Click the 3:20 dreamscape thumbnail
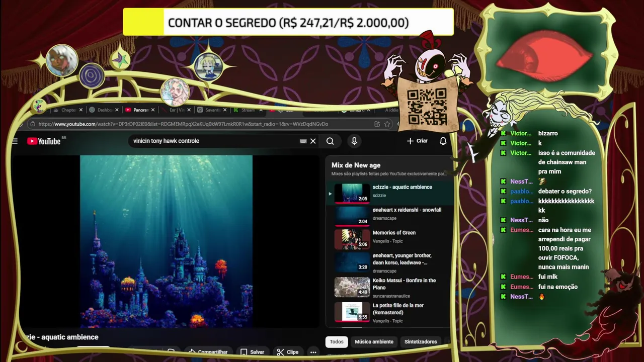 352,262
